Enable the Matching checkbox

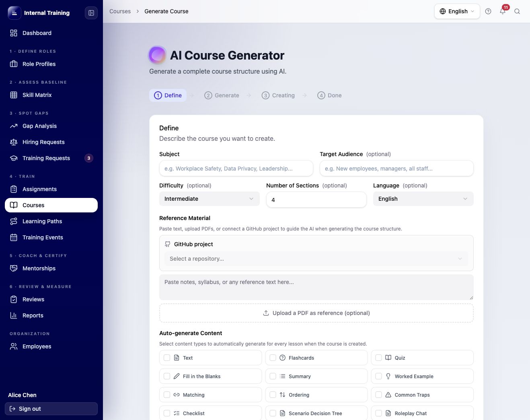pos(167,395)
